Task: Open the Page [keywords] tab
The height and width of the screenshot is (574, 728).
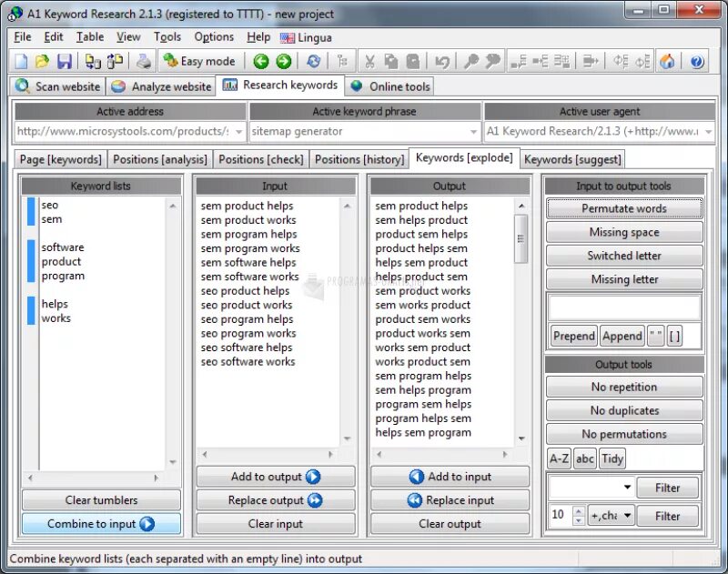Action: click(x=60, y=159)
